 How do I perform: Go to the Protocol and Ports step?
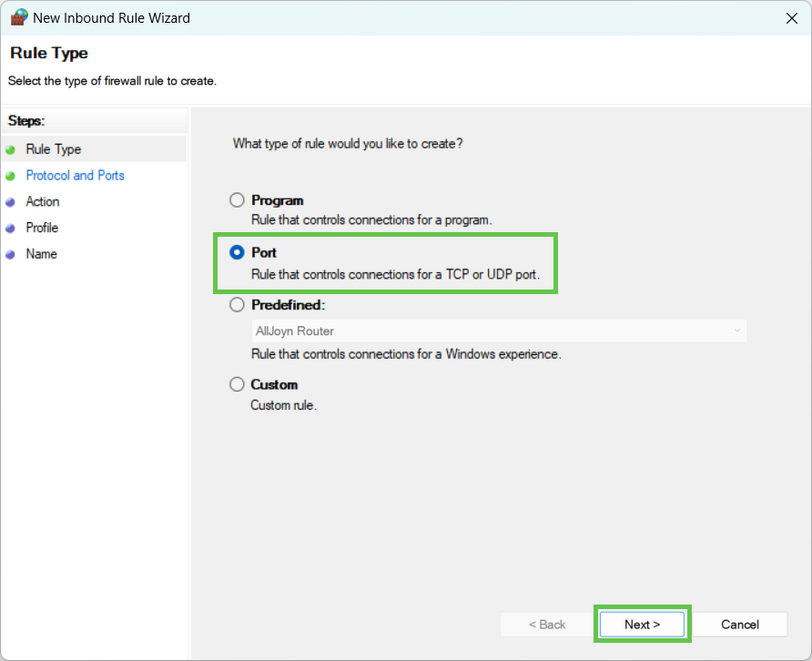pos(75,176)
